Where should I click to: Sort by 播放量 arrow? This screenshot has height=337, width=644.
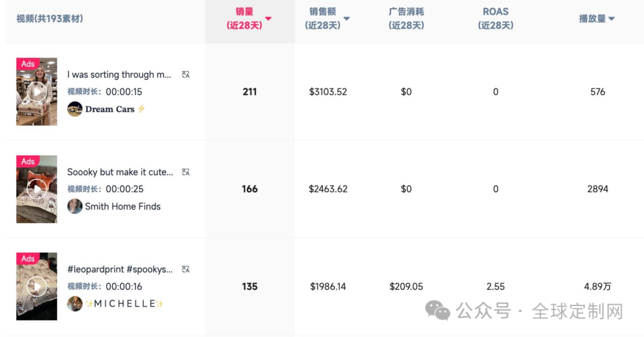click(x=612, y=18)
